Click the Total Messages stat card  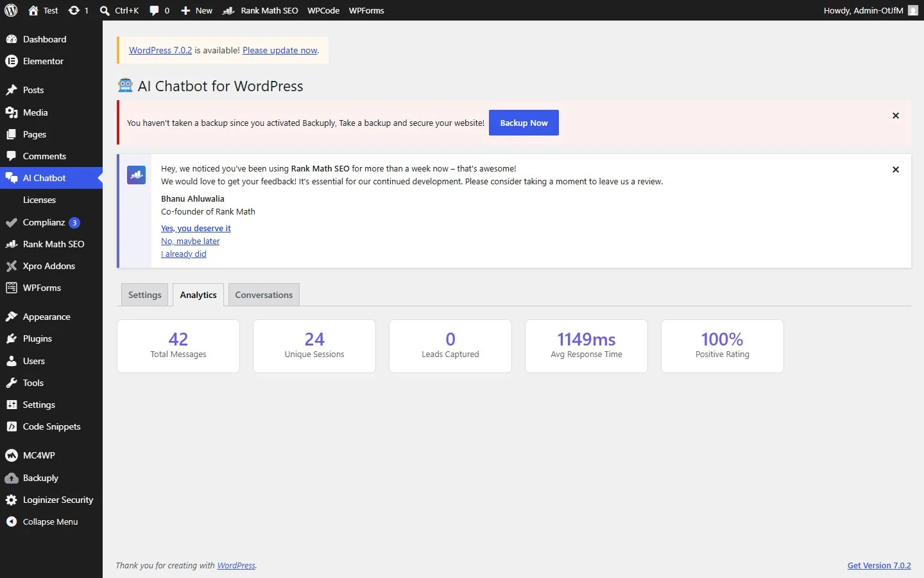click(178, 346)
